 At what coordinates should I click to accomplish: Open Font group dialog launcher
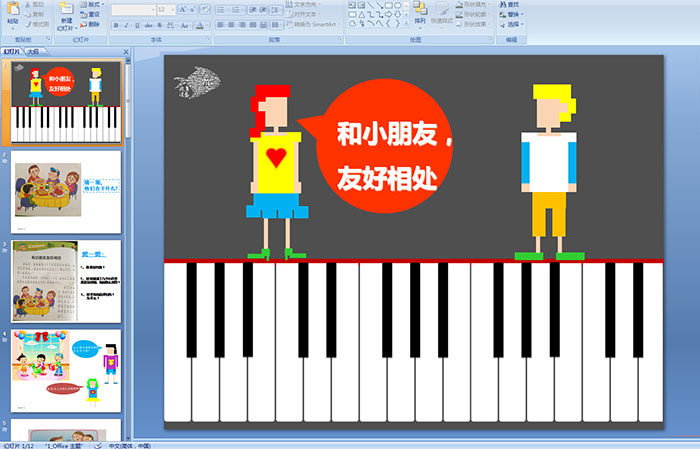pyautogui.click(x=208, y=40)
